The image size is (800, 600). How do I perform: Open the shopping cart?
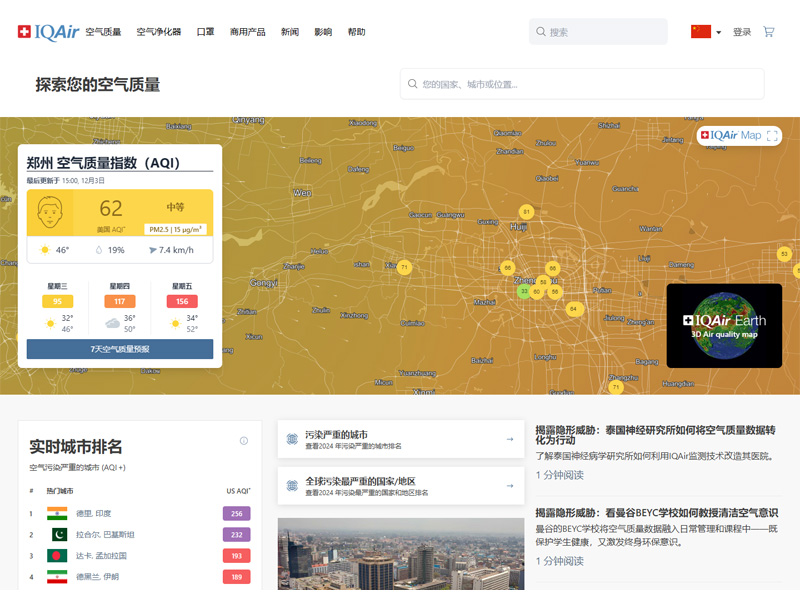pos(768,31)
